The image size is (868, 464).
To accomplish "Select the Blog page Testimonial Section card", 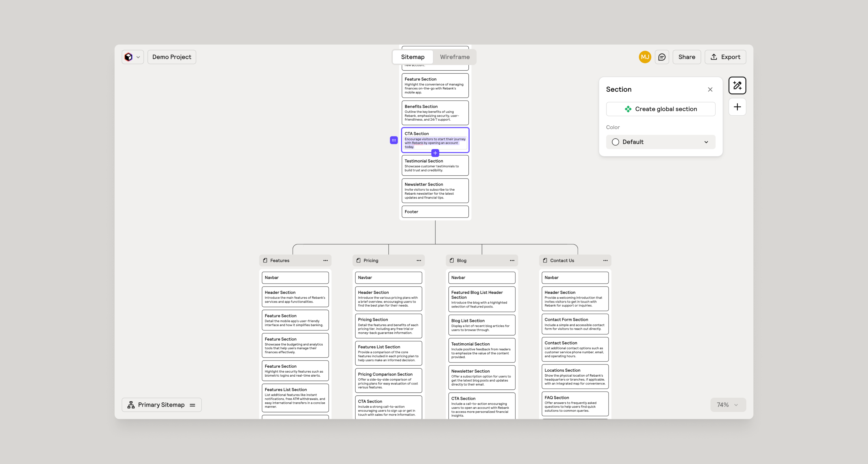I will pyautogui.click(x=482, y=350).
